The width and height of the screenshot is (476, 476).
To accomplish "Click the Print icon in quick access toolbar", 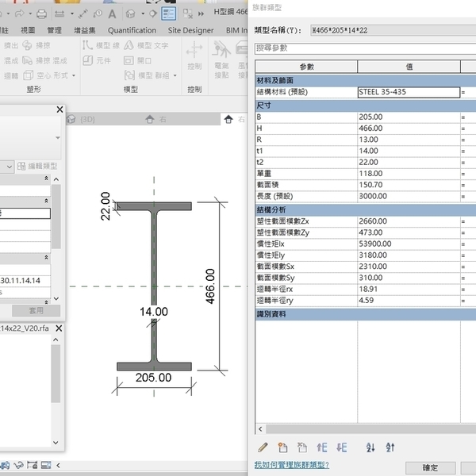I will coord(40,13).
